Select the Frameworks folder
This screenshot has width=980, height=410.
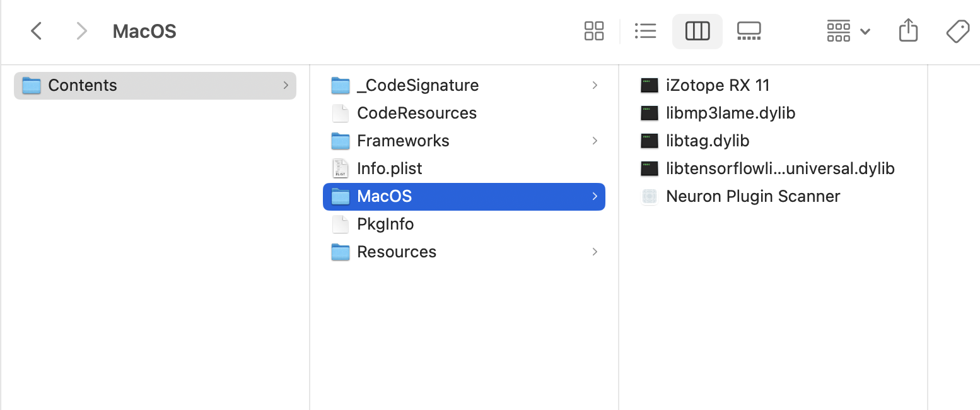(x=402, y=141)
